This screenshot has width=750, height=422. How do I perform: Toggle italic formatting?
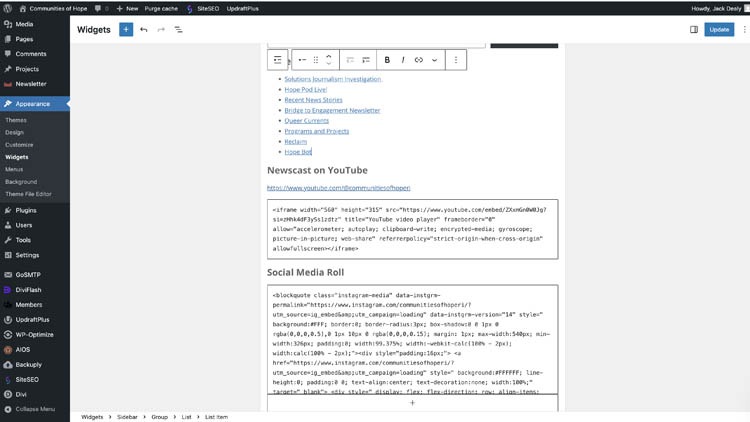click(x=403, y=60)
